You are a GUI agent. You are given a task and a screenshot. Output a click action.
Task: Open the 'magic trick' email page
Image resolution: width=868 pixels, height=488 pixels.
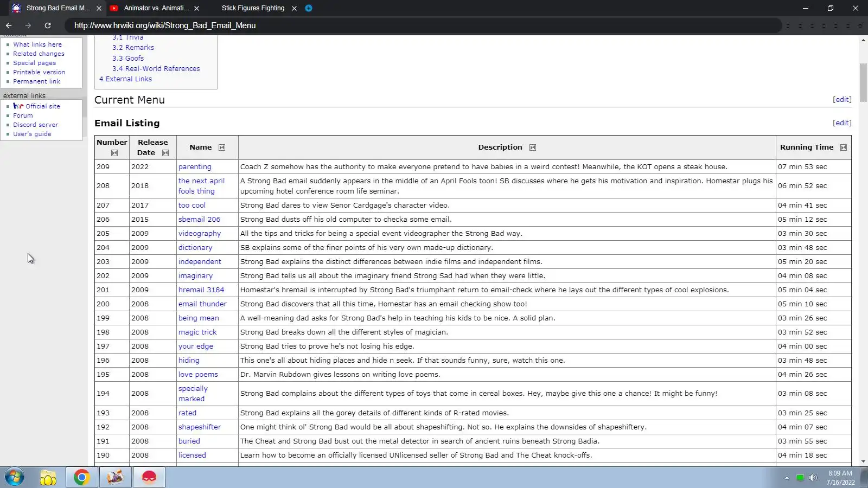tap(197, 332)
